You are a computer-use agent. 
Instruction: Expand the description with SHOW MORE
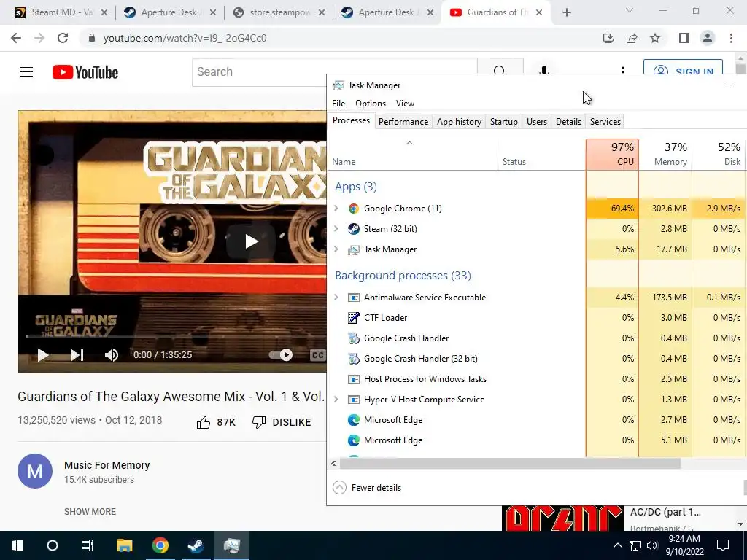click(x=90, y=511)
